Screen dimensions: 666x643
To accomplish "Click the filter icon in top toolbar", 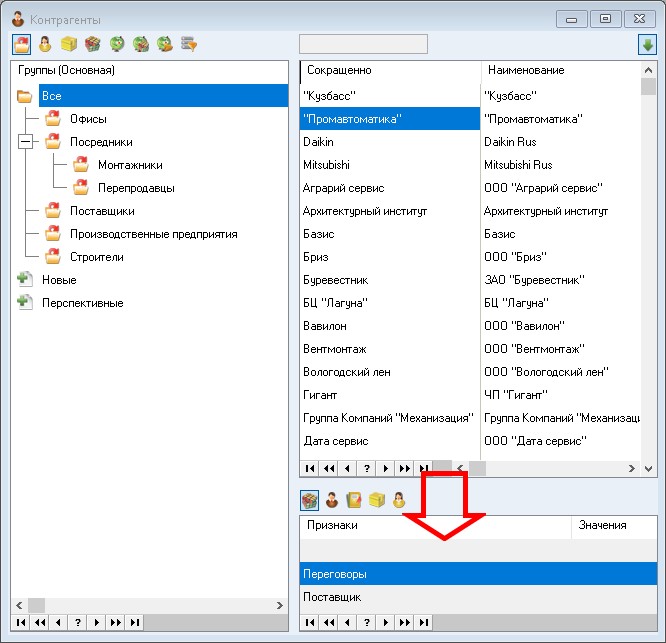I will pyautogui.click(x=188, y=44).
